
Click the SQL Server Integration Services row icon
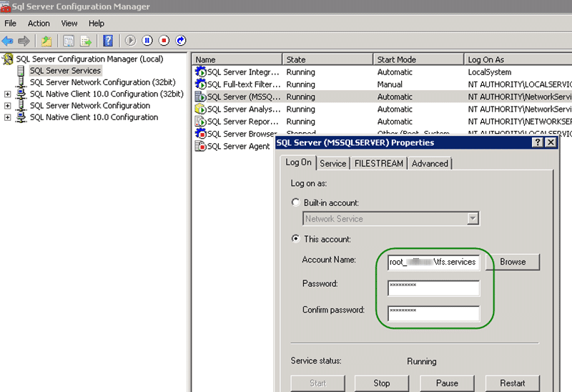(x=200, y=72)
